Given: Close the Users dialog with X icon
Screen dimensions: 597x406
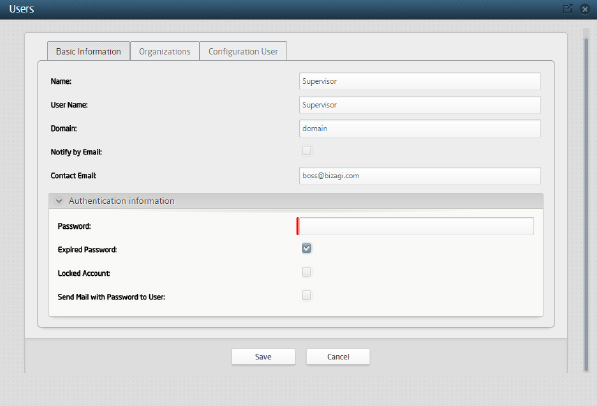Looking at the screenshot, I should (585, 9).
